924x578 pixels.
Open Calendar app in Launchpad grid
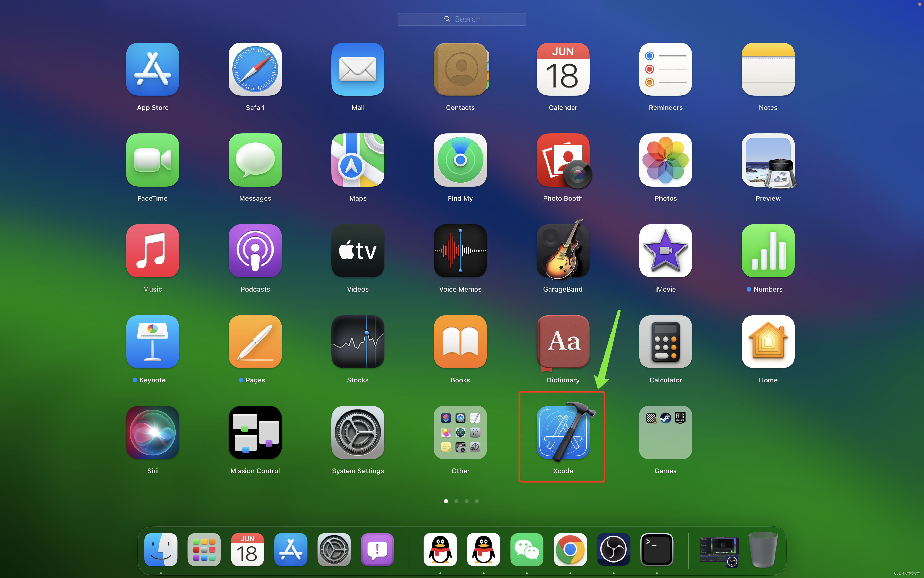[563, 69]
